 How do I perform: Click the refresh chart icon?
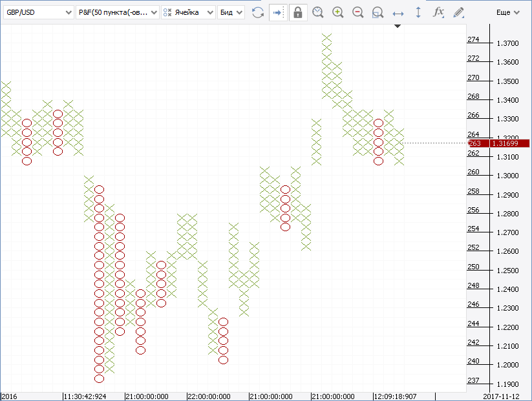258,12
